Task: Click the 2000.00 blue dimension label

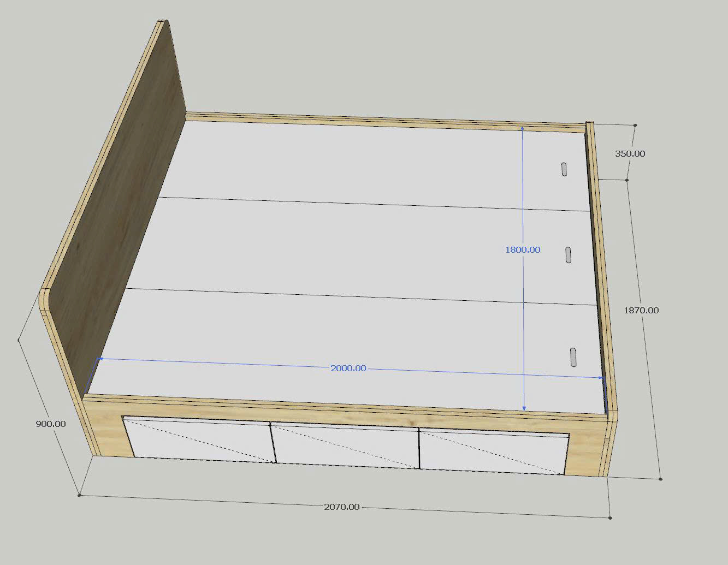Action: click(348, 368)
